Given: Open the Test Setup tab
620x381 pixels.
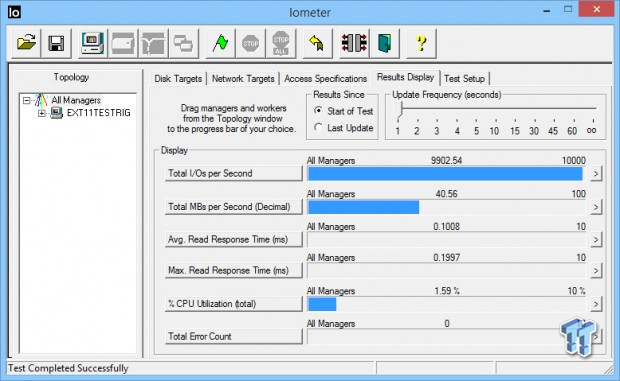Looking at the screenshot, I should click(x=465, y=79).
